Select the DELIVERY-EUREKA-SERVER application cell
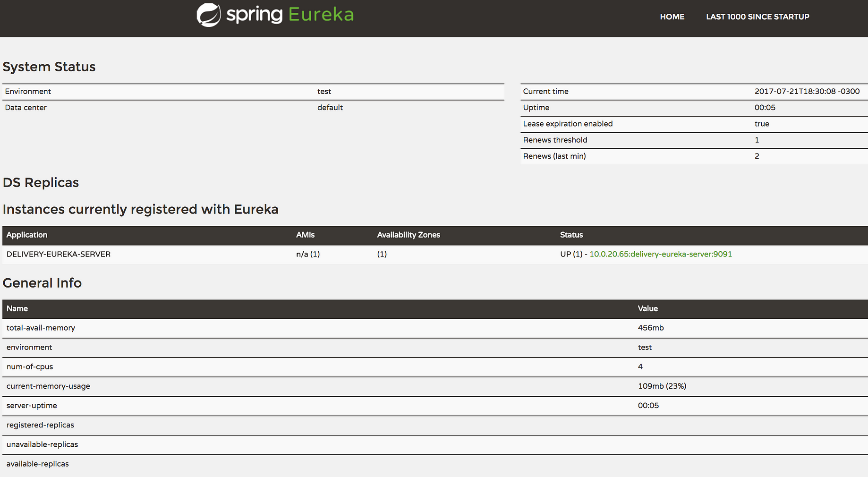This screenshot has width=868, height=477. (x=59, y=254)
